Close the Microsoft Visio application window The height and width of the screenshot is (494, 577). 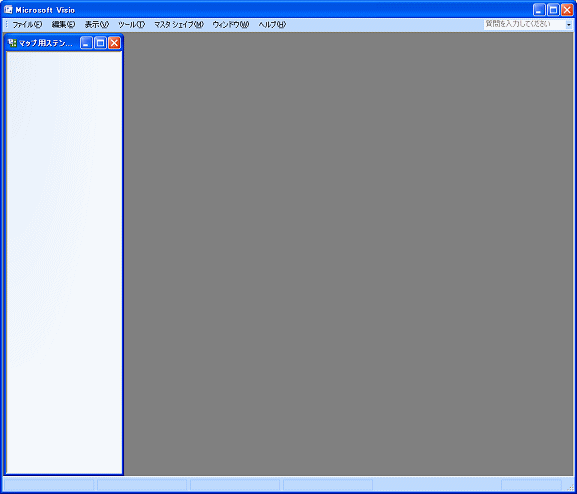567,10
